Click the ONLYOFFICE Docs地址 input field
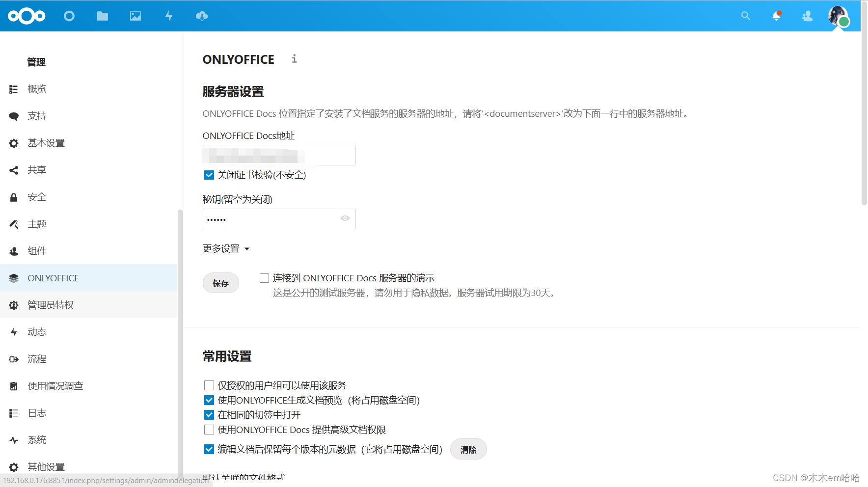Viewport: 868px width, 487px height. point(279,156)
